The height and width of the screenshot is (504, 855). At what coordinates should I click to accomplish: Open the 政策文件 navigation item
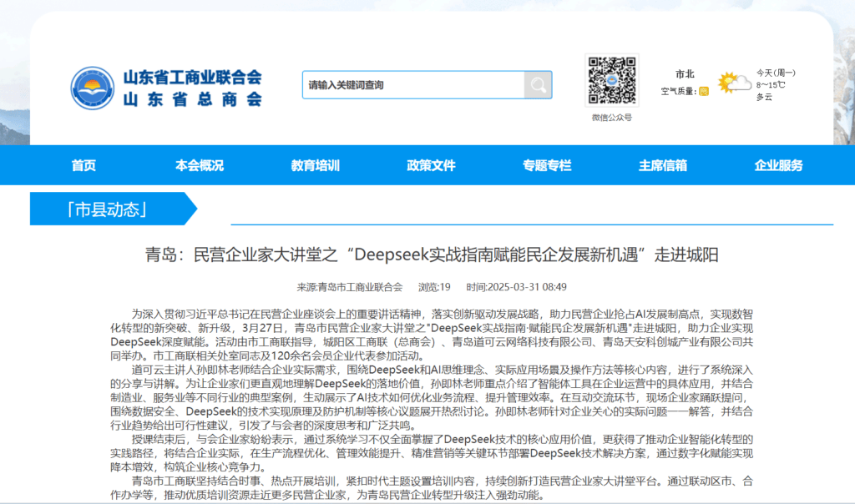point(431,166)
